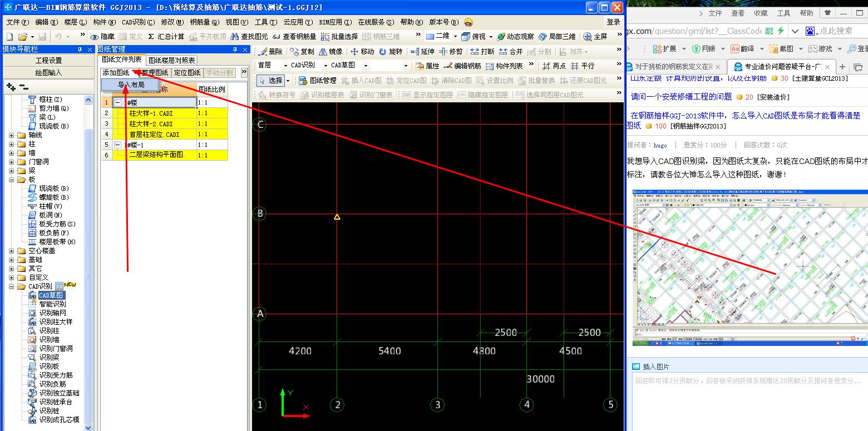Click browser 截图 screenshot toolbar button
This screenshot has width=868, height=431.
(x=781, y=49)
